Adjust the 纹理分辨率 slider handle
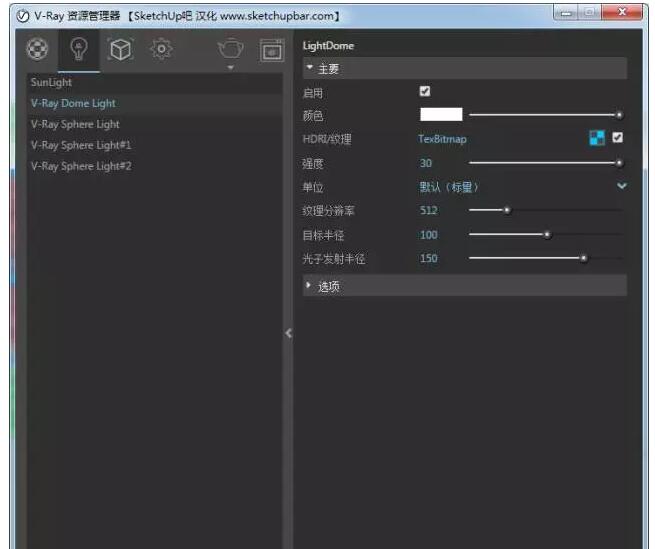 pyautogui.click(x=507, y=210)
